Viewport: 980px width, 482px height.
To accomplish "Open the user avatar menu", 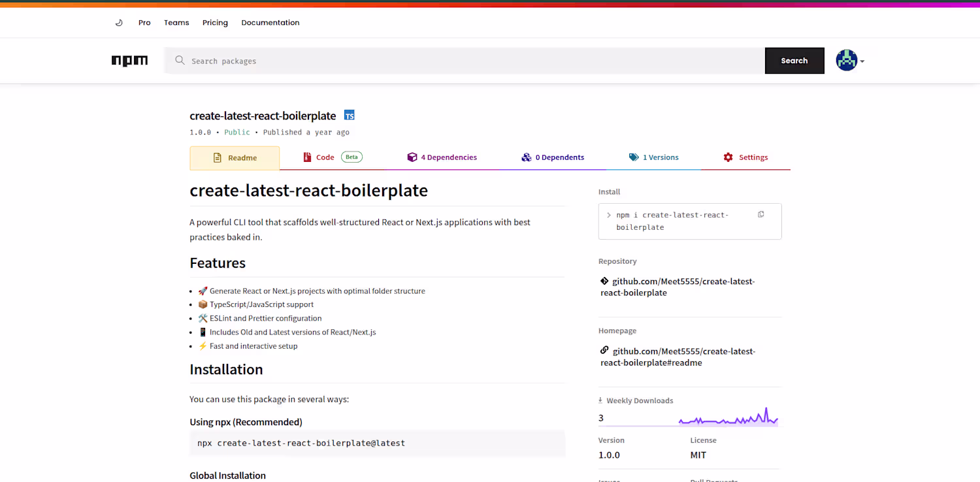I will pos(850,61).
